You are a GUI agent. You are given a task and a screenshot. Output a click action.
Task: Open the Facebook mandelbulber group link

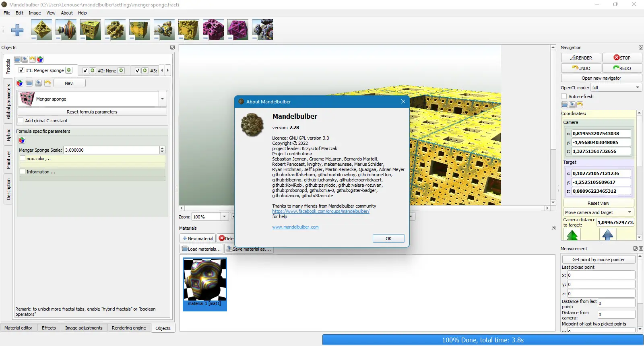(x=321, y=211)
